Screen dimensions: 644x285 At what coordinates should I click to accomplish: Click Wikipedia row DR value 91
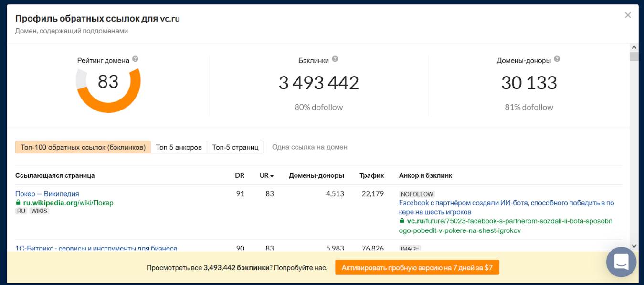pos(240,194)
